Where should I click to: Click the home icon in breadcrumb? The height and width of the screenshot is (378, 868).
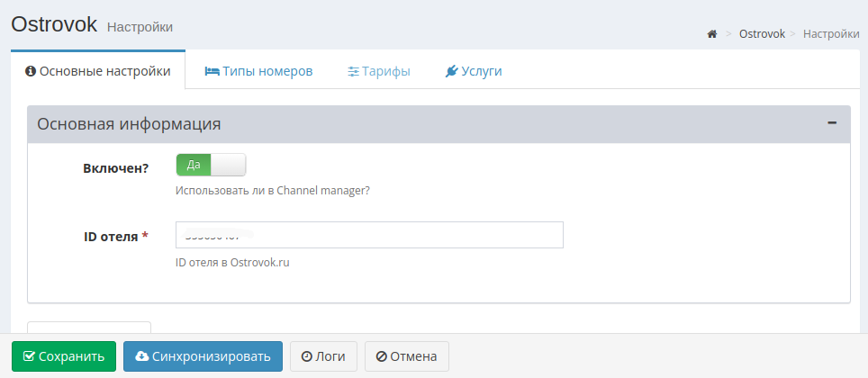[x=712, y=34]
